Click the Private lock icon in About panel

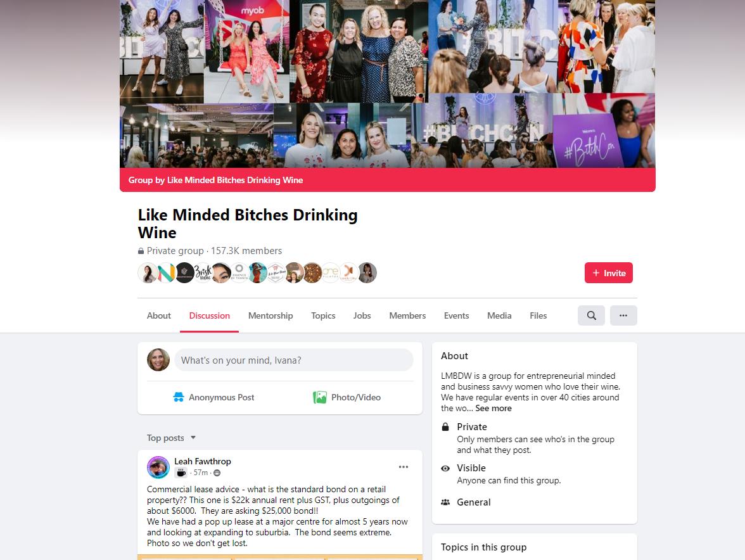pyautogui.click(x=445, y=426)
